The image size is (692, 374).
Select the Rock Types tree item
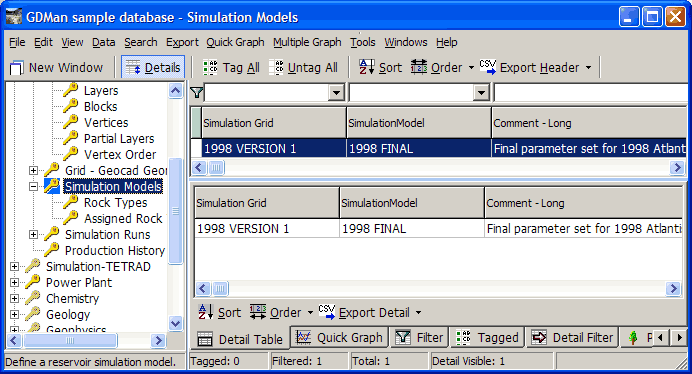coord(116,203)
